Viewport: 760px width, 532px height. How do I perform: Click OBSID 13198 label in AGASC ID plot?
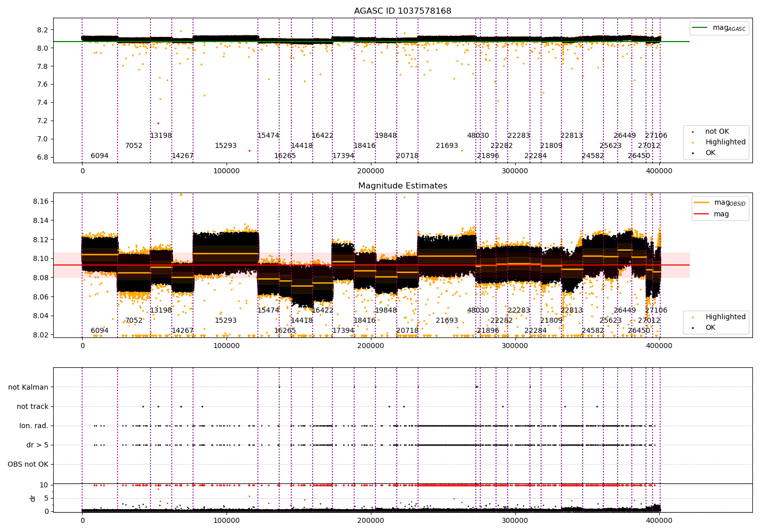click(161, 136)
